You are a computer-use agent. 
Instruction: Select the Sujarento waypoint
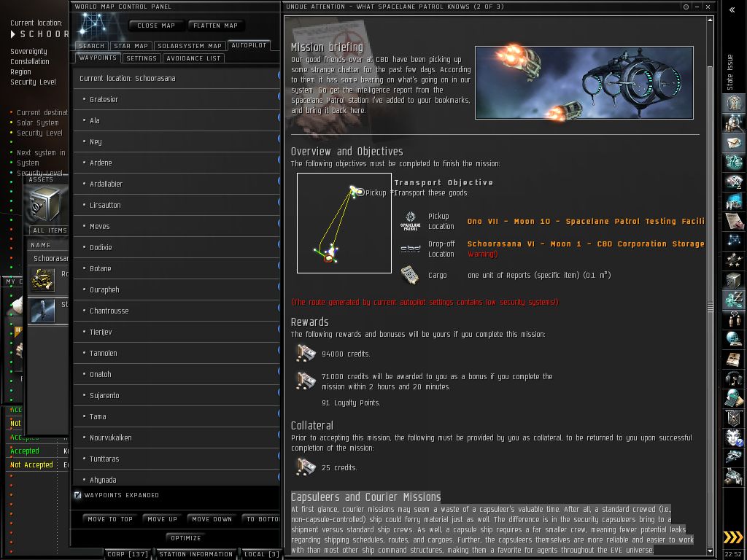click(177, 395)
